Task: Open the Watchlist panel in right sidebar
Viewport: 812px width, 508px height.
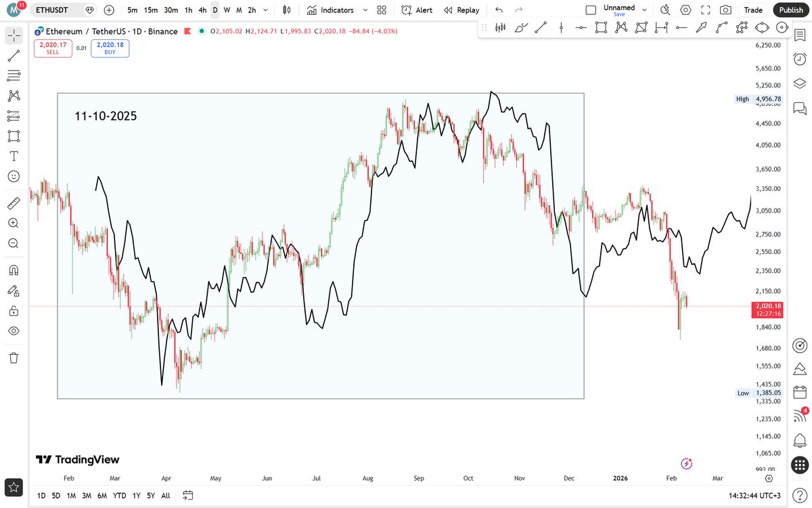Action: click(800, 37)
